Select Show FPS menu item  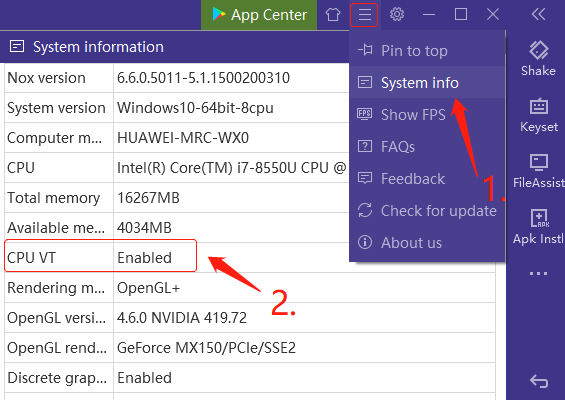[427, 115]
